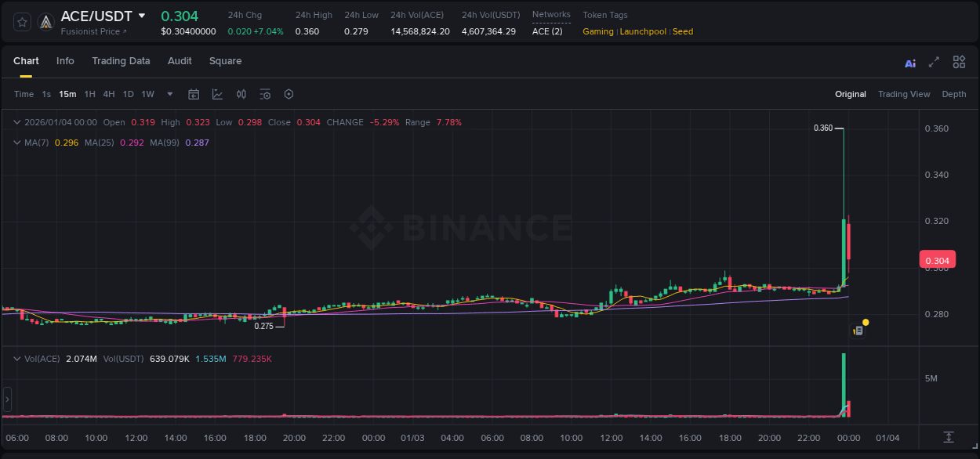Viewport: 980px width, 459px height.
Task: Switch to the Depth chart view
Action: 954,94
